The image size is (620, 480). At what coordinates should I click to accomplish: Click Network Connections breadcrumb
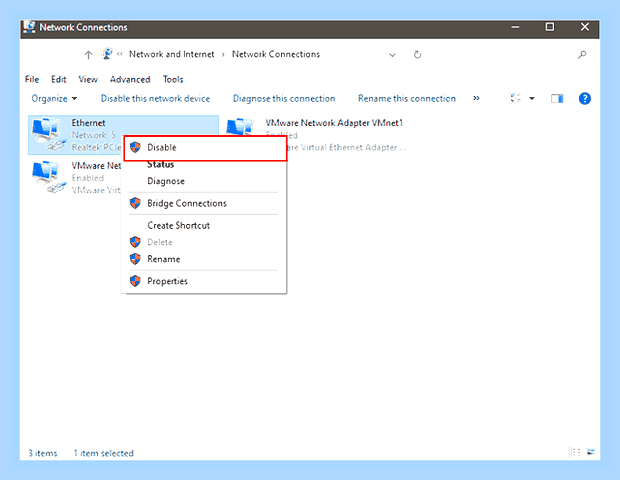coord(276,54)
